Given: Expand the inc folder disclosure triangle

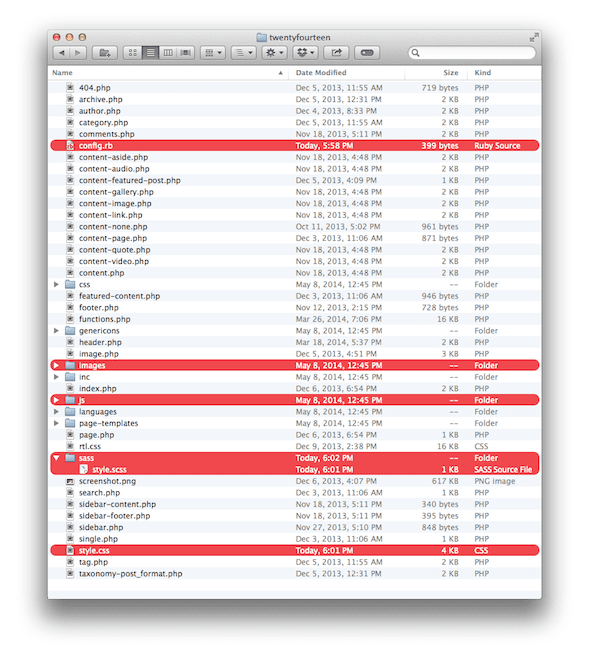Looking at the screenshot, I should [56, 377].
